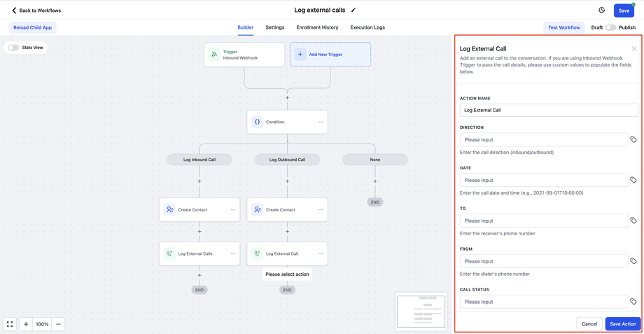This screenshot has width=644, height=334.
Task: Click the Save Action button
Action: pyautogui.click(x=622, y=323)
